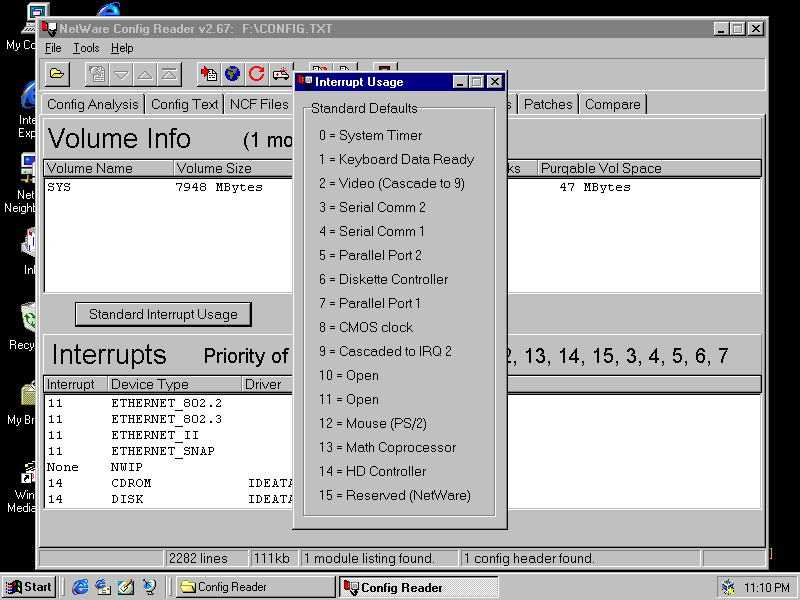Click the '12 = Mouse (PS/2)' entry
Screen dimensions: 800x600
point(372,423)
